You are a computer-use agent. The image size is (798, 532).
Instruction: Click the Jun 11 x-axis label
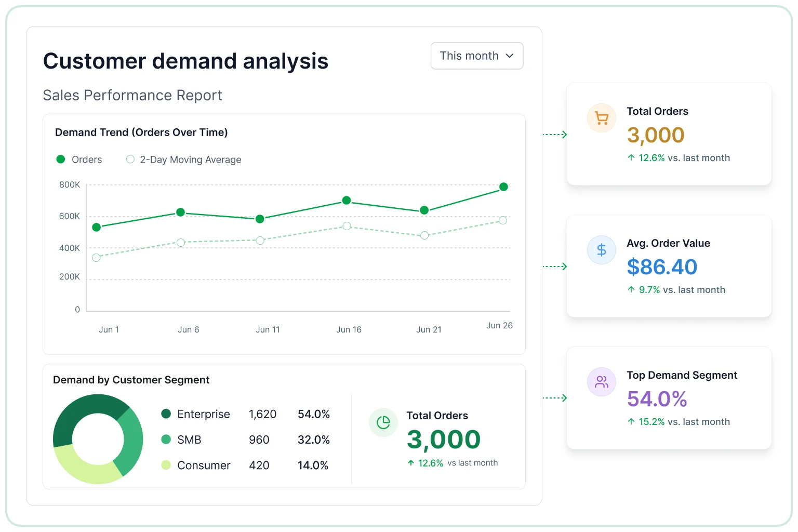(x=268, y=329)
